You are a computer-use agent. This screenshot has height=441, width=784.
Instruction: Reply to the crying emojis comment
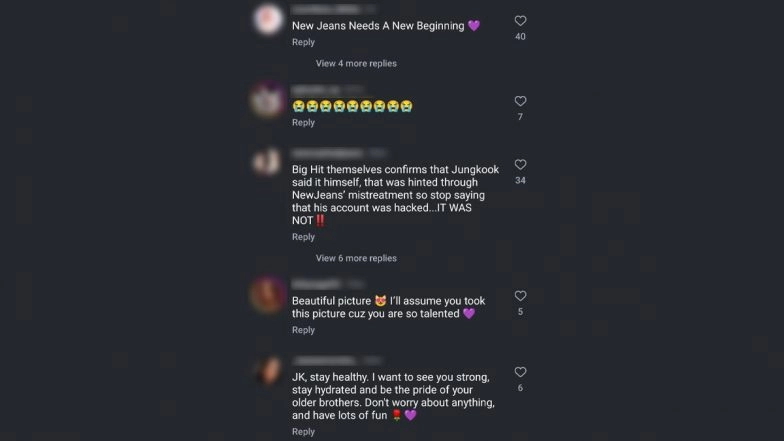[x=304, y=122]
